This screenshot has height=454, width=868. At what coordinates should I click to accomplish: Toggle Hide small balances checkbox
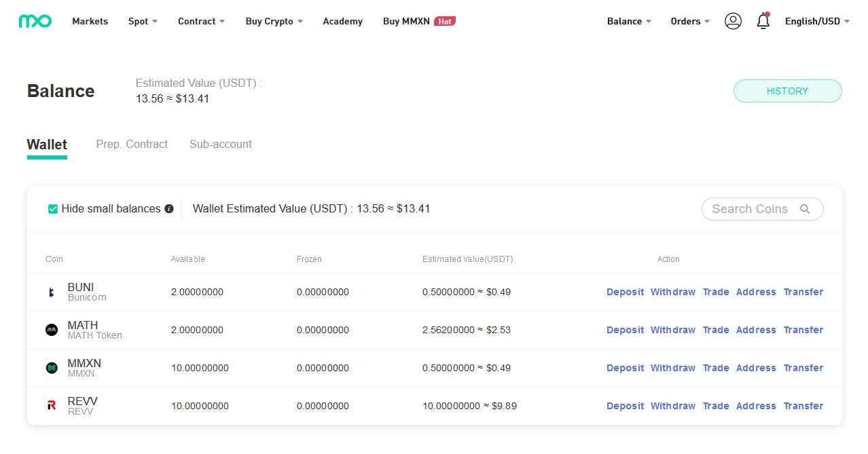coord(52,209)
